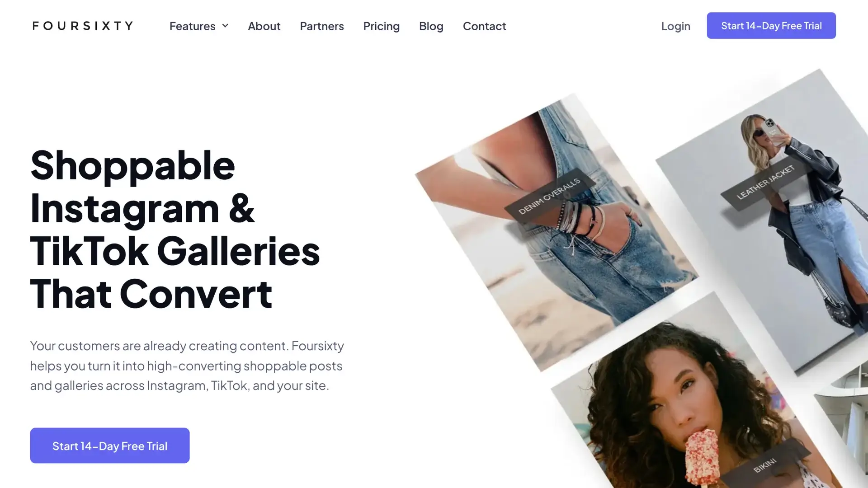Click the Login link
The height and width of the screenshot is (488, 868).
(675, 26)
